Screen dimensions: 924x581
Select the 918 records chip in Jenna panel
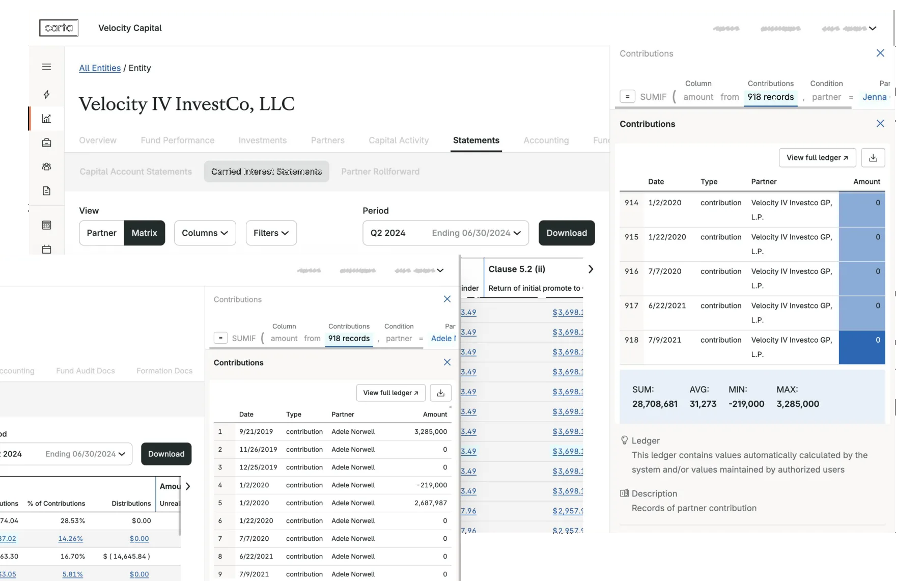coord(771,97)
